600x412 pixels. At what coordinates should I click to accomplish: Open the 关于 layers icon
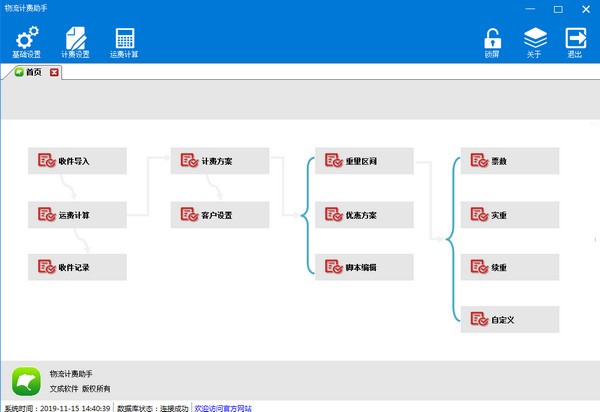(535, 39)
